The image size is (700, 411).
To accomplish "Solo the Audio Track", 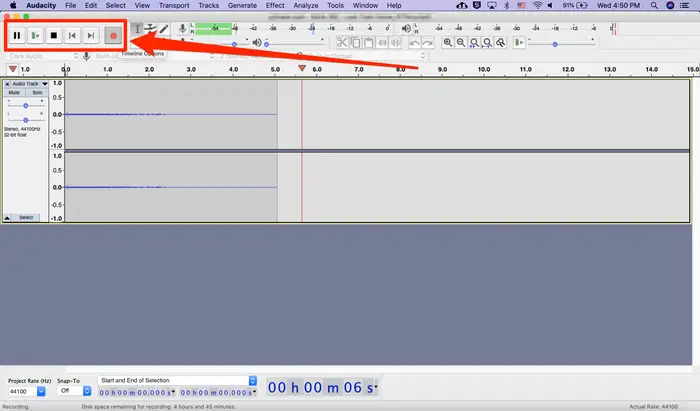I will click(x=37, y=92).
